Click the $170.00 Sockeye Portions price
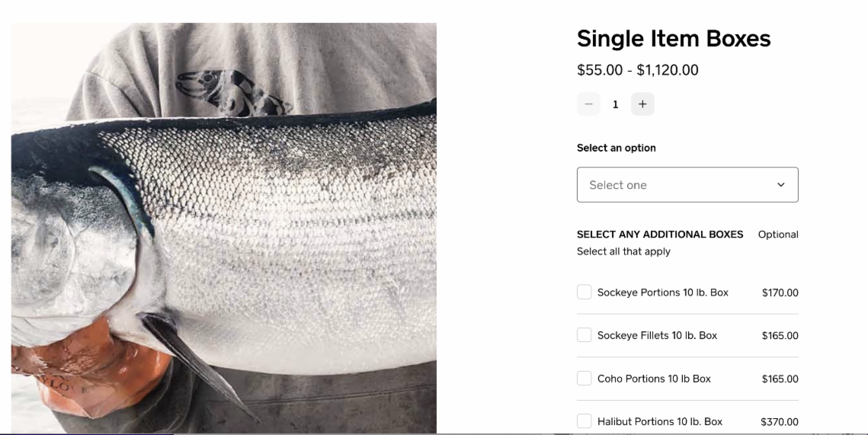The height and width of the screenshot is (435, 868). (780, 293)
